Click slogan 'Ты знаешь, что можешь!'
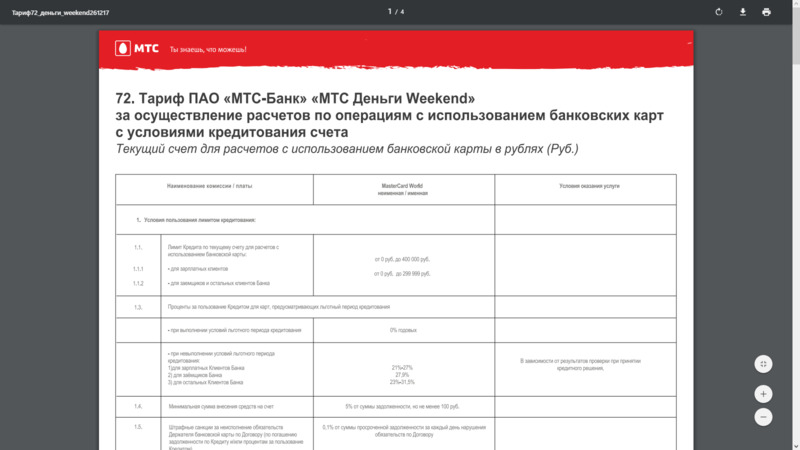This screenshot has width=800, height=450. pyautogui.click(x=208, y=49)
